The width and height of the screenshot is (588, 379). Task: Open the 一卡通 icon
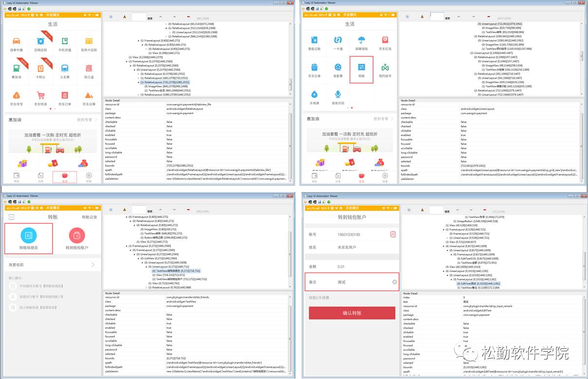coord(338,40)
